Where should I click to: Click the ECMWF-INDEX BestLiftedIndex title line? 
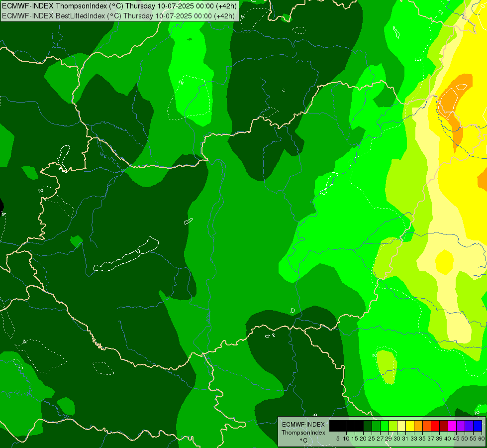[118, 16]
